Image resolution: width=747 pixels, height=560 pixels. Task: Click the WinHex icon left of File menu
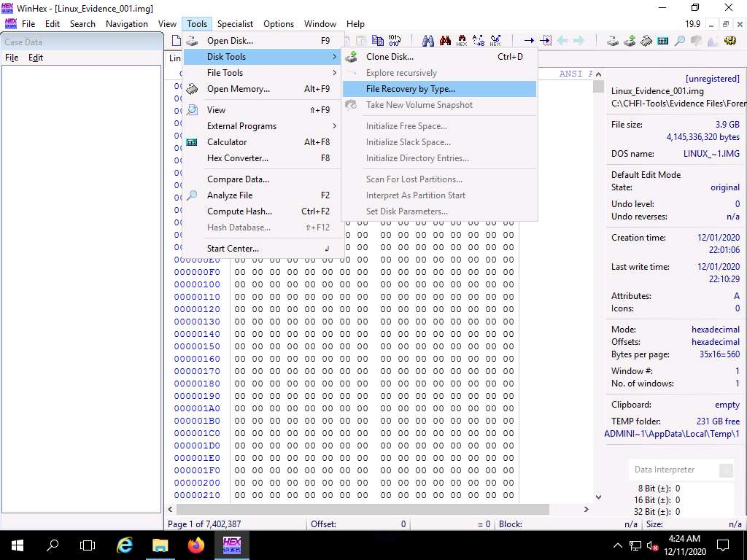pyautogui.click(x=10, y=23)
